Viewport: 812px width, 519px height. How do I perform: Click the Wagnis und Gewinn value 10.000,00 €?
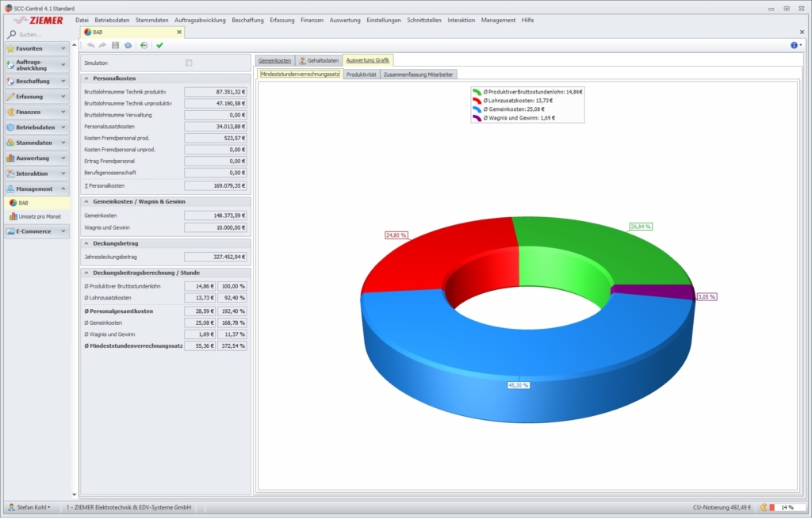[216, 227]
